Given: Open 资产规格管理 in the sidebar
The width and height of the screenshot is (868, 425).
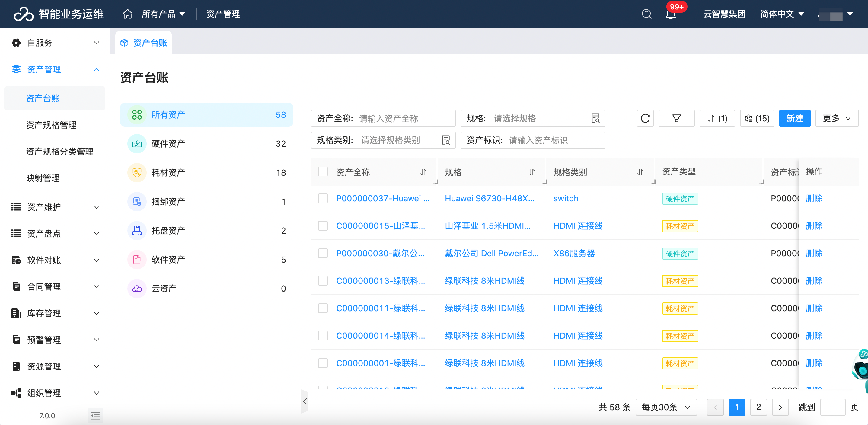Looking at the screenshot, I should [51, 125].
